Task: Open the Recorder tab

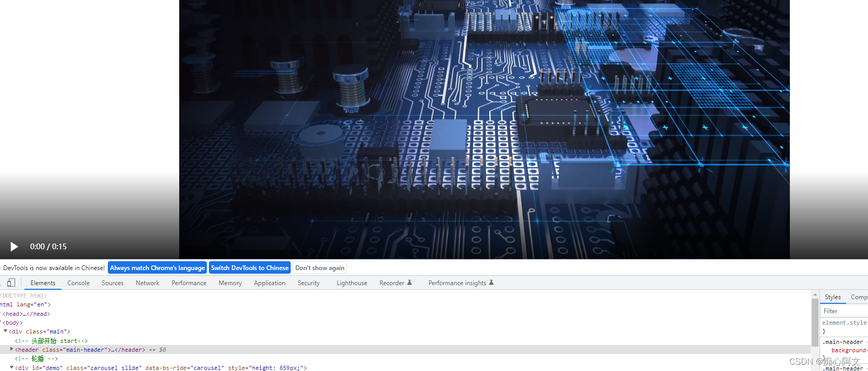Action: [392, 283]
